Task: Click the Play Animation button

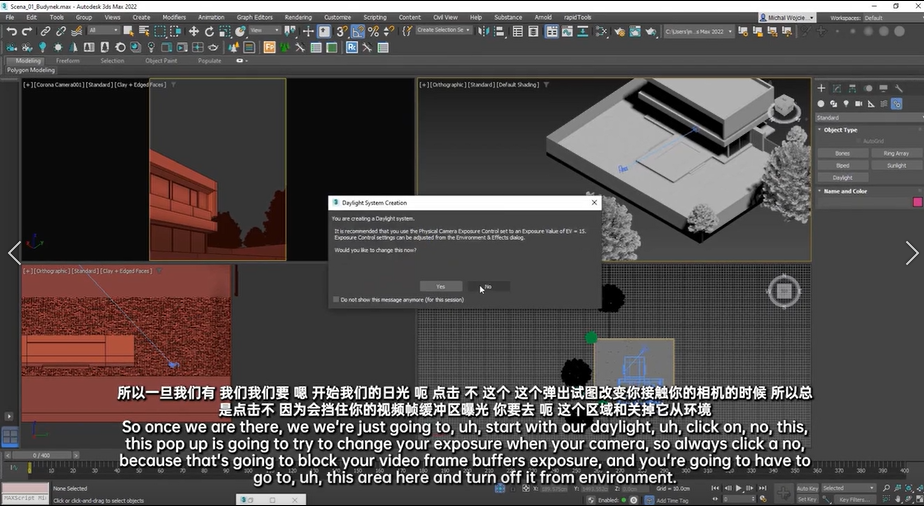Action: coord(738,488)
